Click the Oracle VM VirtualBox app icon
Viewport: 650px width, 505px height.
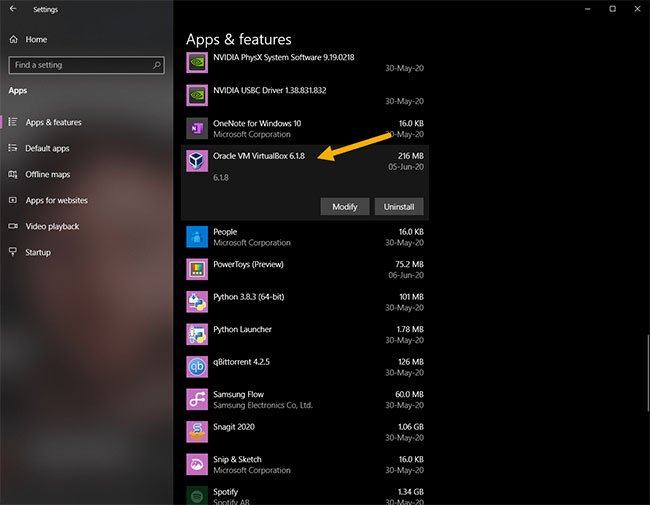197,161
